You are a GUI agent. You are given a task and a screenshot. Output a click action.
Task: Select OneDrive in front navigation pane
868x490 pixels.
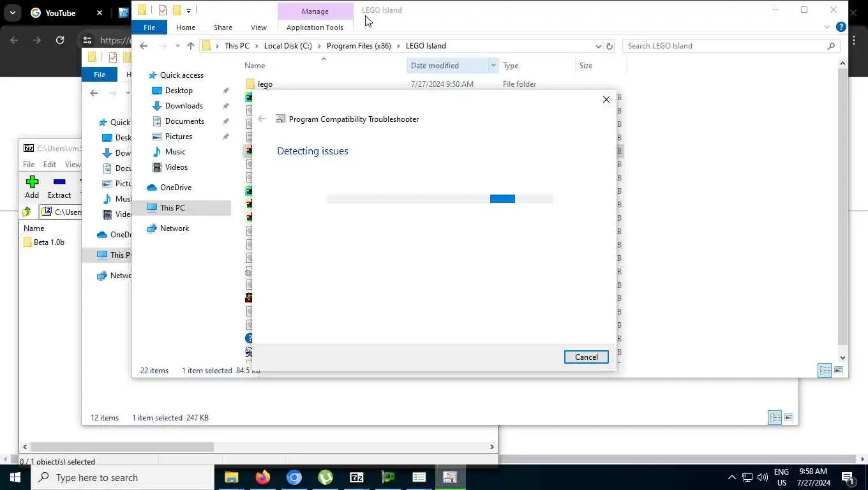(x=176, y=188)
